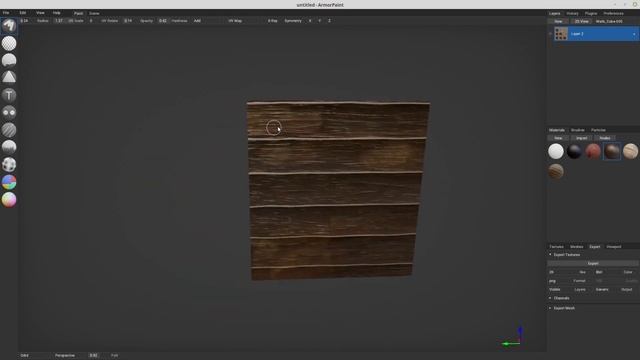Image resolution: width=640 pixels, height=360 pixels.
Task: Select the ColorID tool
Action: [9, 182]
